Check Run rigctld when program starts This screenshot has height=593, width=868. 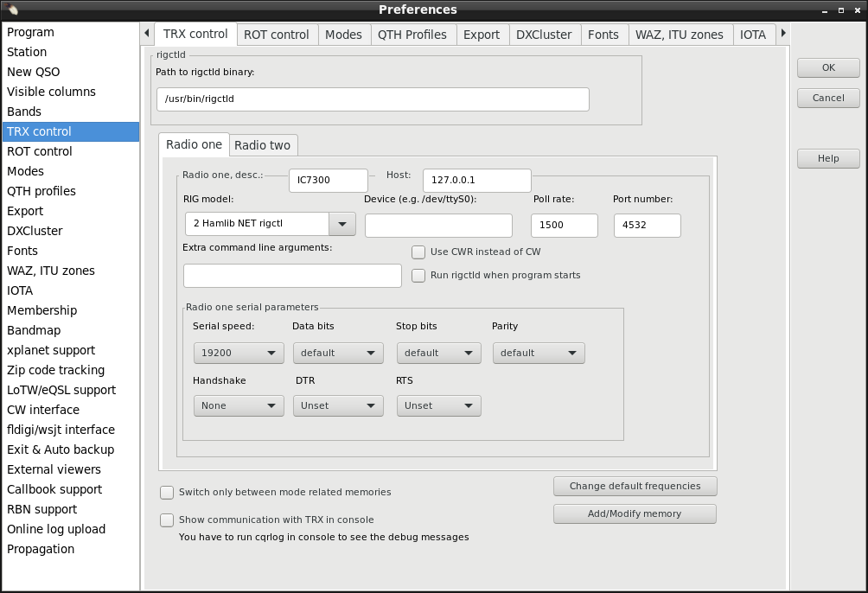pyautogui.click(x=418, y=275)
